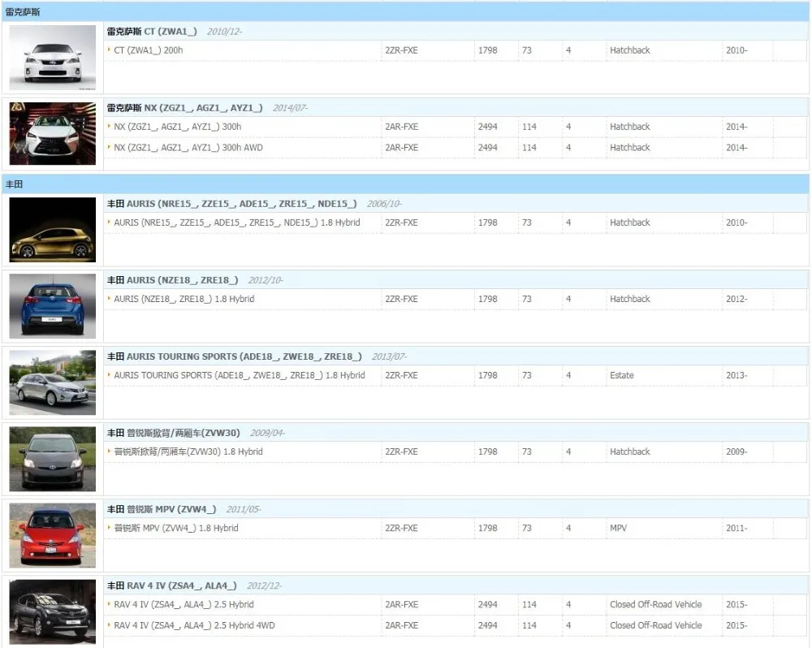The width and height of the screenshot is (812, 648).
Task: Open model heading 雷克萨斯 NX (ZGZ1_, AGZ1_, AYZ1_)
Action: [184, 108]
